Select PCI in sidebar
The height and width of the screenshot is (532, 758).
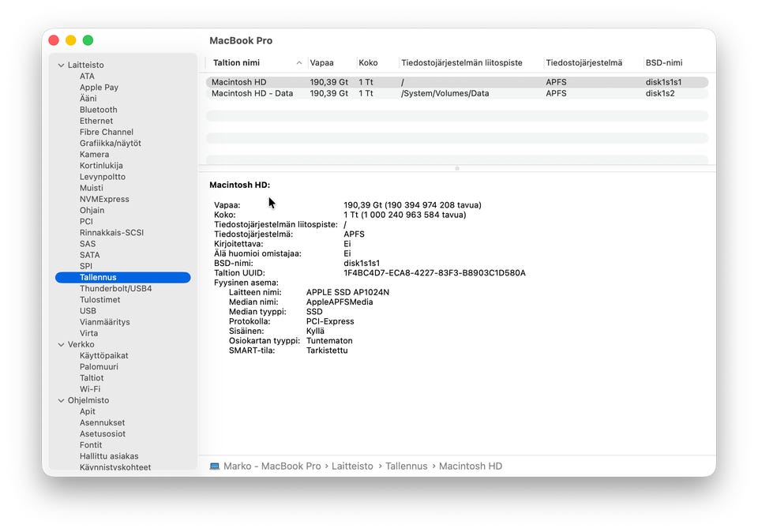coord(86,221)
